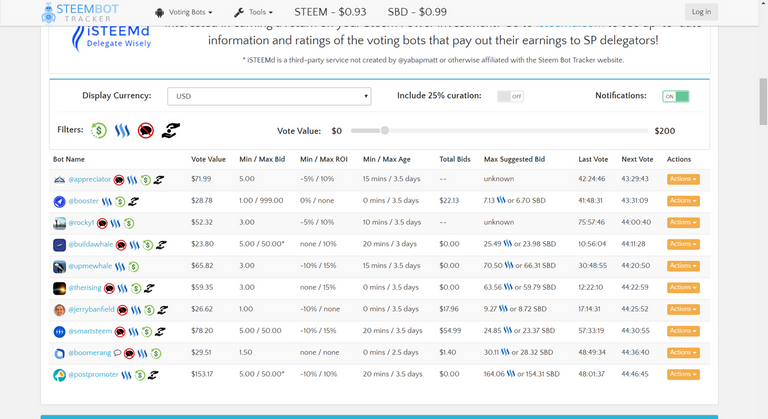Click the $153.17 vote value cell
The height and width of the screenshot is (419, 768).
202,374
